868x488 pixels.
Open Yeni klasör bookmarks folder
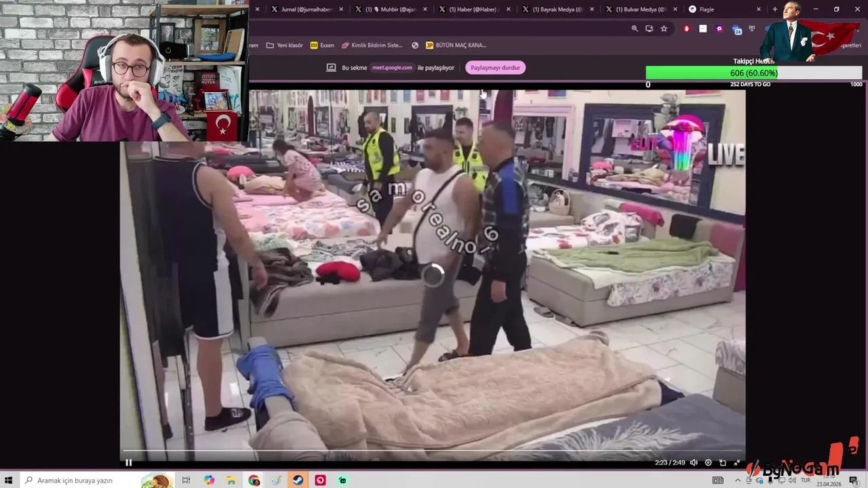(x=284, y=45)
